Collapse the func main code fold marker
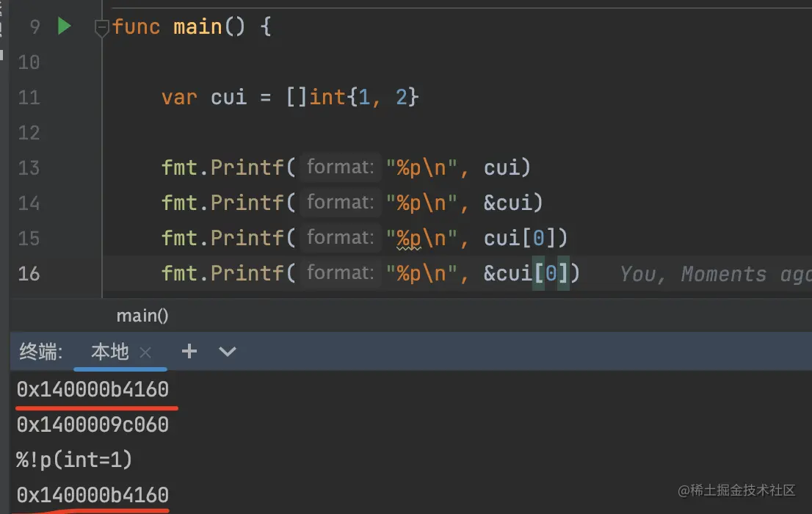This screenshot has width=812, height=514. (x=101, y=27)
